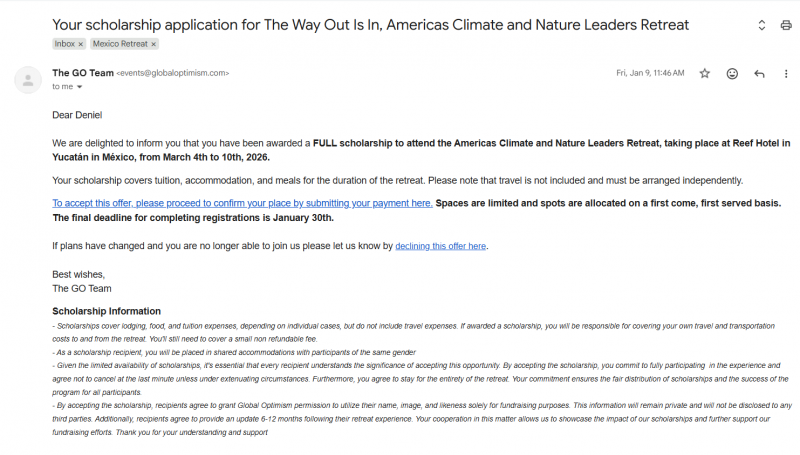Open the three-dot more options menu
This screenshot has height=455, width=800.
(x=785, y=73)
